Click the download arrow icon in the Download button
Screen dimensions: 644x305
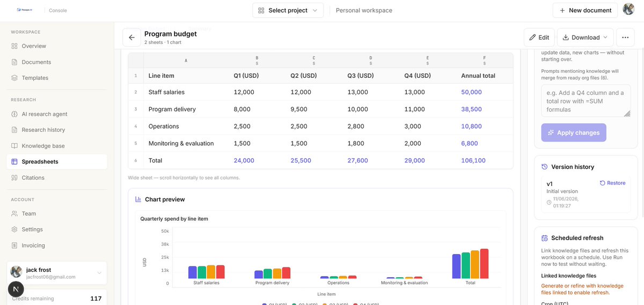[566, 38]
